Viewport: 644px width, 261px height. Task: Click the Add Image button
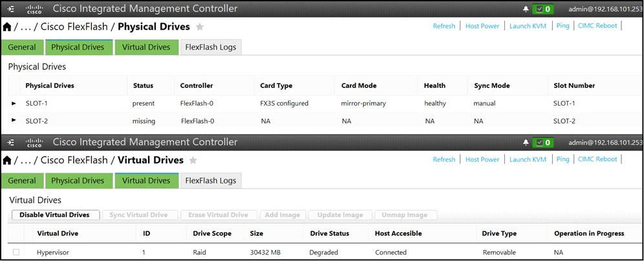click(x=282, y=215)
